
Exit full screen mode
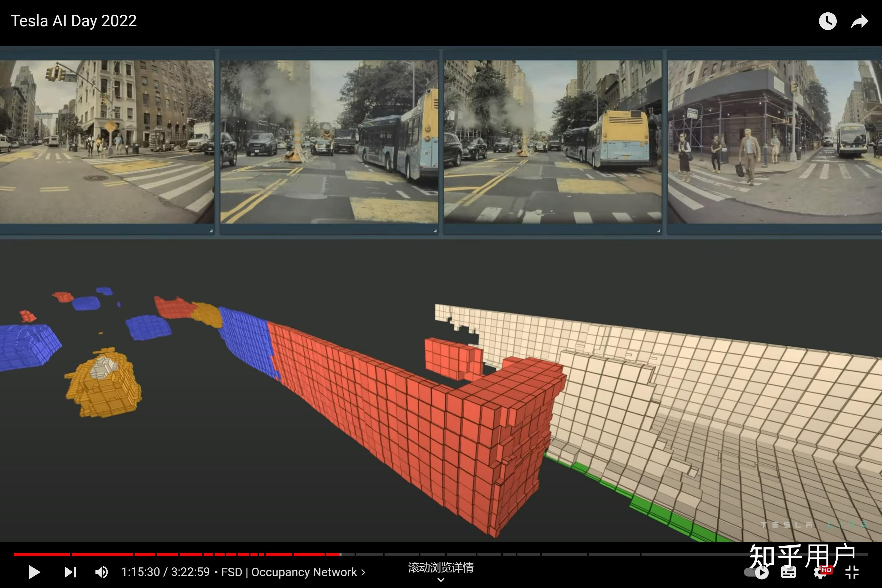pyautogui.click(x=852, y=572)
